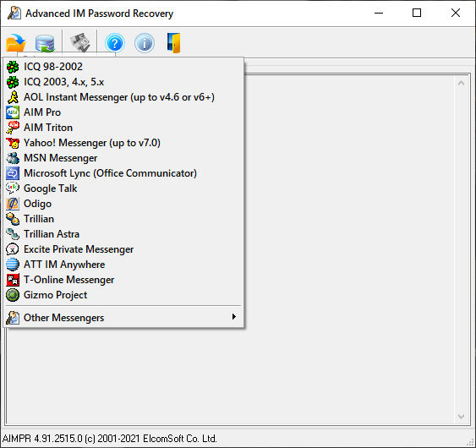476x448 pixels.
Task: Click the ATT IM Anywhere globe icon
Action: 13,265
